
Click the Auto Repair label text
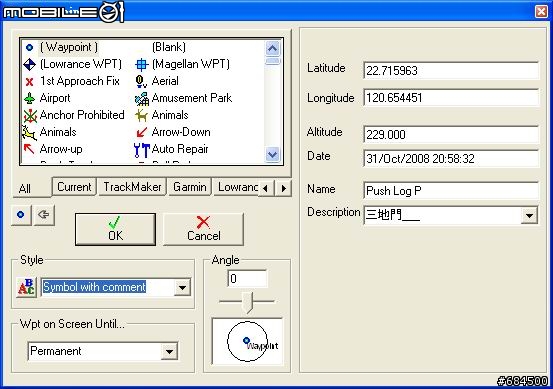pos(180,149)
